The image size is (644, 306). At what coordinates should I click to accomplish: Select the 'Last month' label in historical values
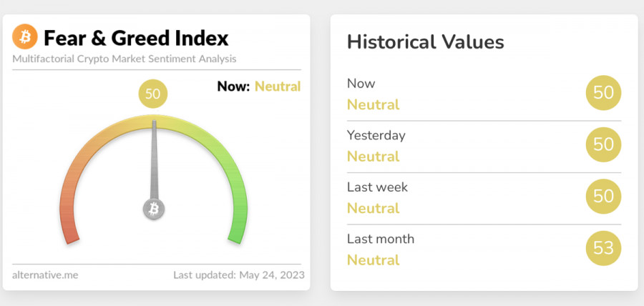pyautogui.click(x=381, y=239)
